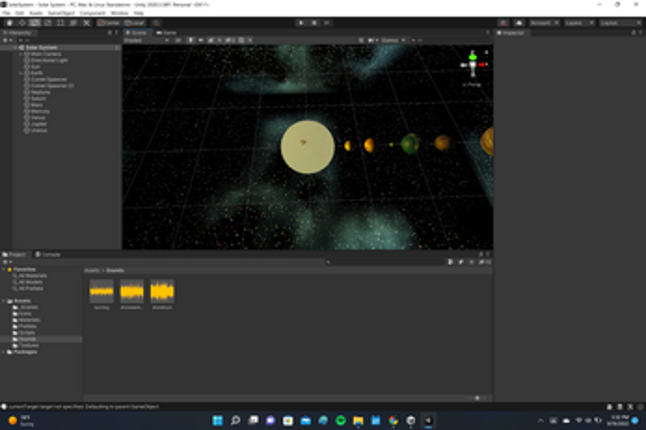Toggle scene audio button
The image size is (646, 430).
coord(201,40)
